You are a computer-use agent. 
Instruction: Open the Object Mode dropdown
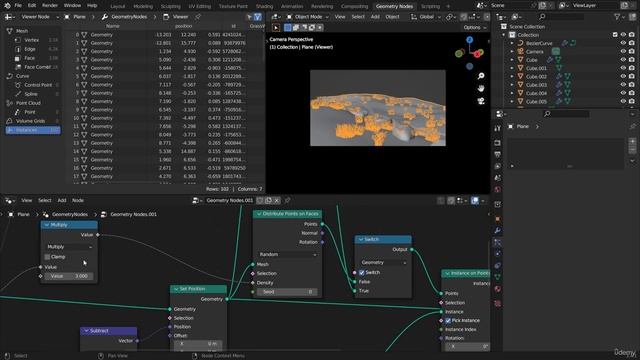307,17
